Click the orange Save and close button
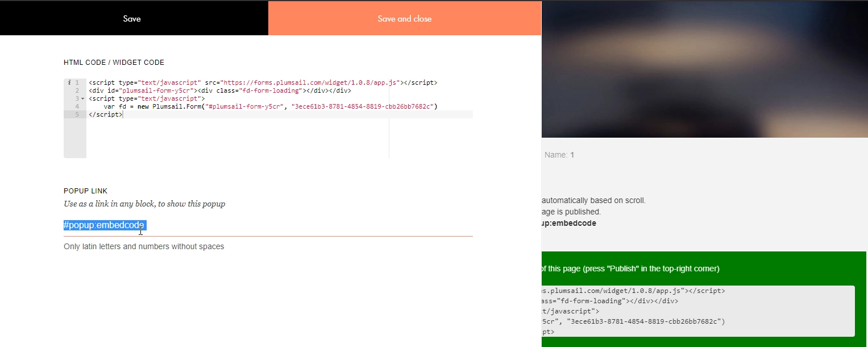Screen dimensions: 868x347 [405, 19]
